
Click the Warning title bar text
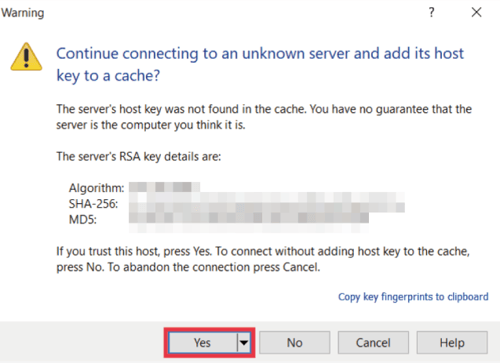pos(23,13)
